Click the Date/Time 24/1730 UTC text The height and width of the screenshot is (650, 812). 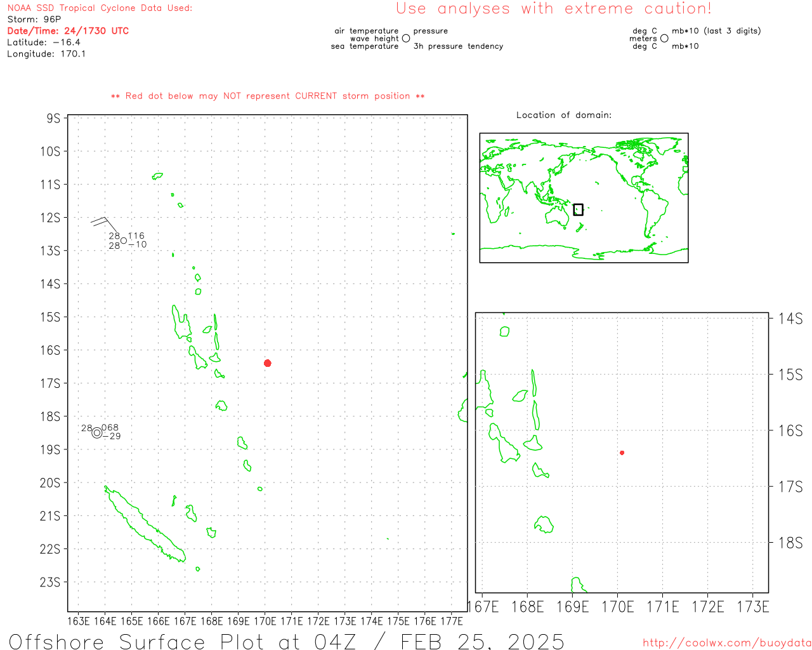(68, 31)
